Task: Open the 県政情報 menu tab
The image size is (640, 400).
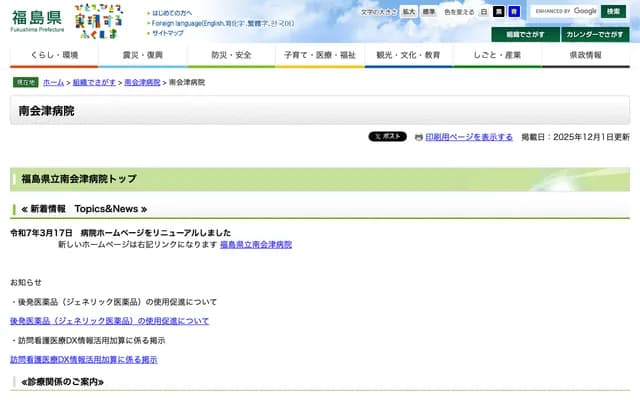Action: [586, 56]
